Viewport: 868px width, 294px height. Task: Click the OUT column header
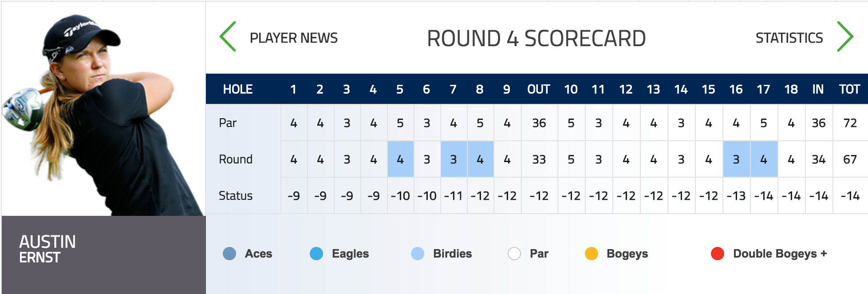coord(539,89)
